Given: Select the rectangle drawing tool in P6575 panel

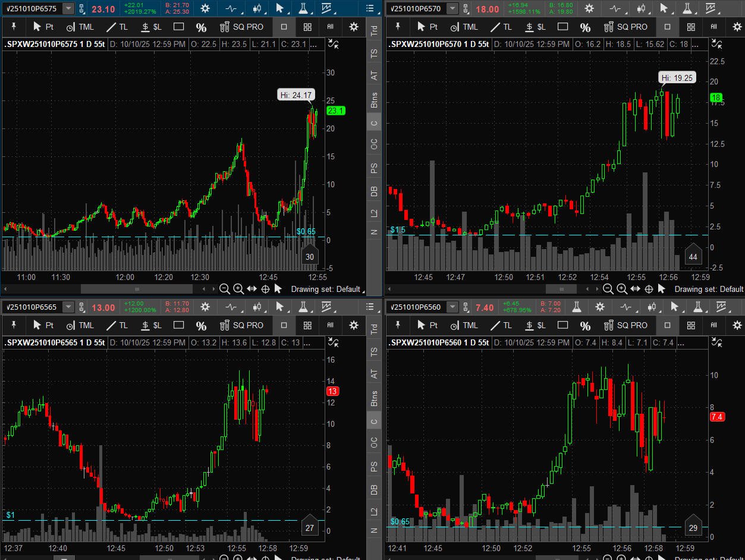Looking at the screenshot, I should pos(178,27).
